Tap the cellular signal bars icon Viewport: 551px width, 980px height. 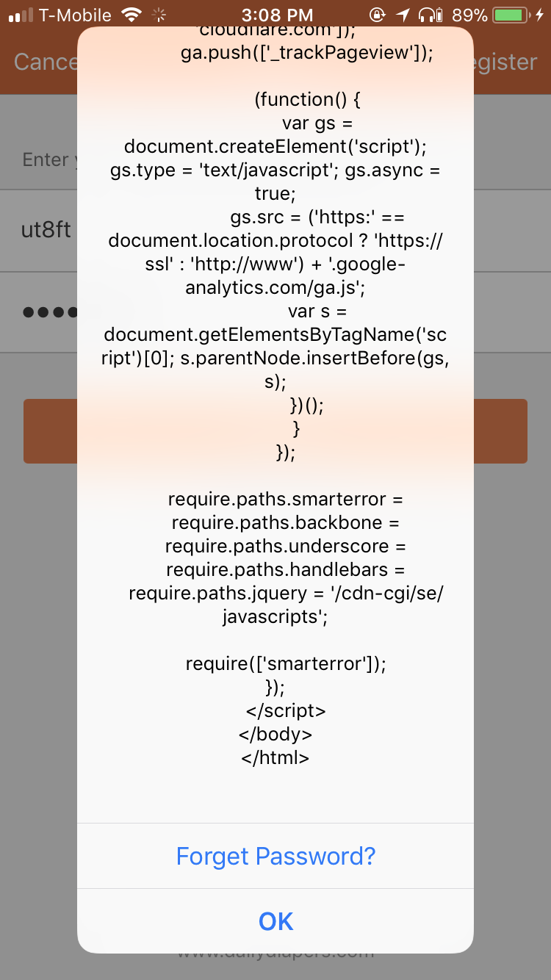21,15
